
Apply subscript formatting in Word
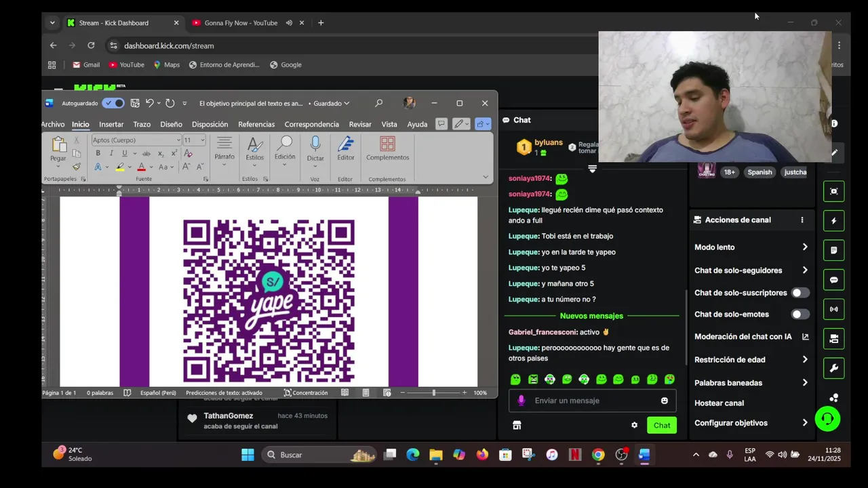point(159,153)
